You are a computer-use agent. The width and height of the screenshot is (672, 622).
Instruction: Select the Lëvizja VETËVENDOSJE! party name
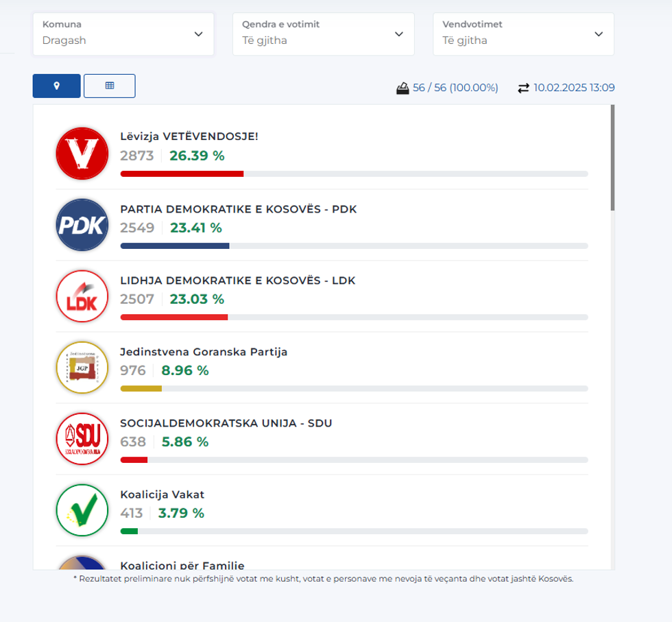pyautogui.click(x=189, y=136)
